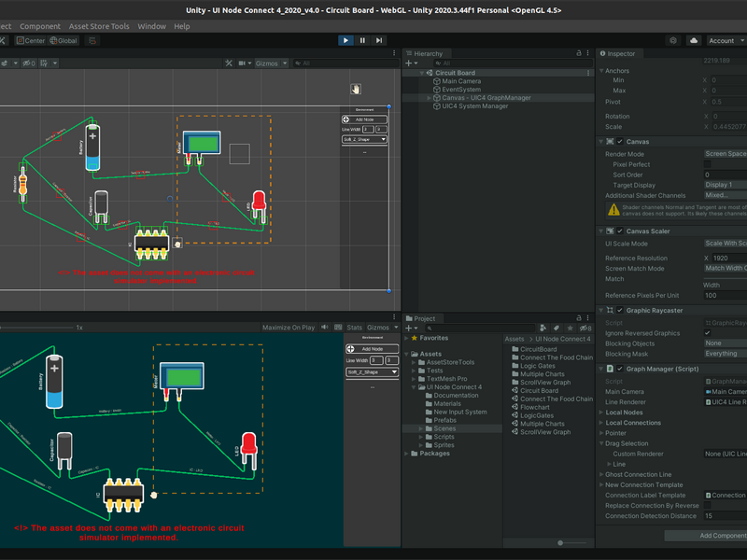Click the Stats button in Game view
This screenshot has width=747, height=560.
[x=354, y=328]
